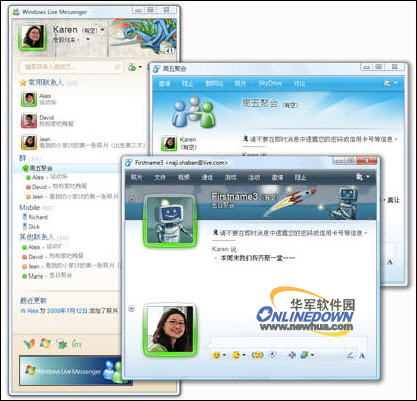This screenshot has height=401, width=417.
Task: Open the emoticon smiley picker
Action: 217,355
